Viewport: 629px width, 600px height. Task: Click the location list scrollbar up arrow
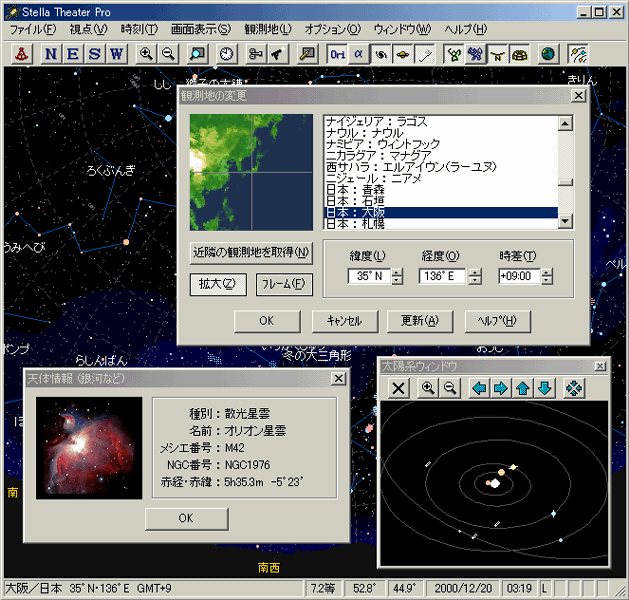pyautogui.click(x=565, y=124)
